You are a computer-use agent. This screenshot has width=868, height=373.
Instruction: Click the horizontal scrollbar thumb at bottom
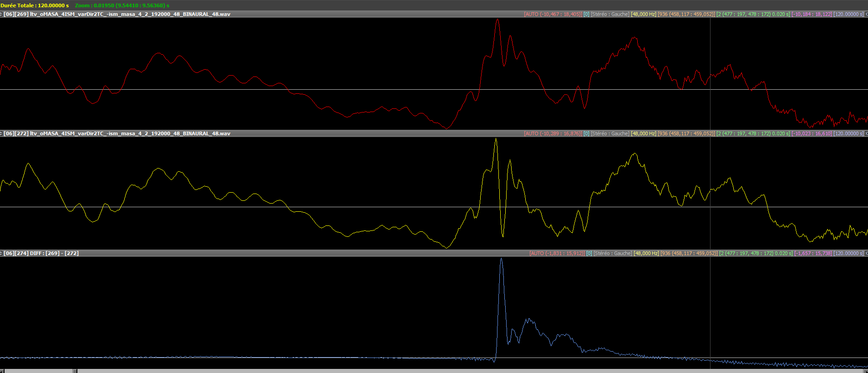click(39, 371)
